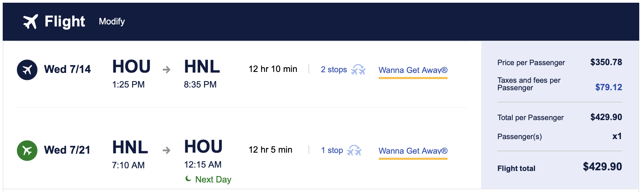Open Wanna Get Away fare for the 7/21 flight
The height and width of the screenshot is (192, 644).
pos(413,151)
